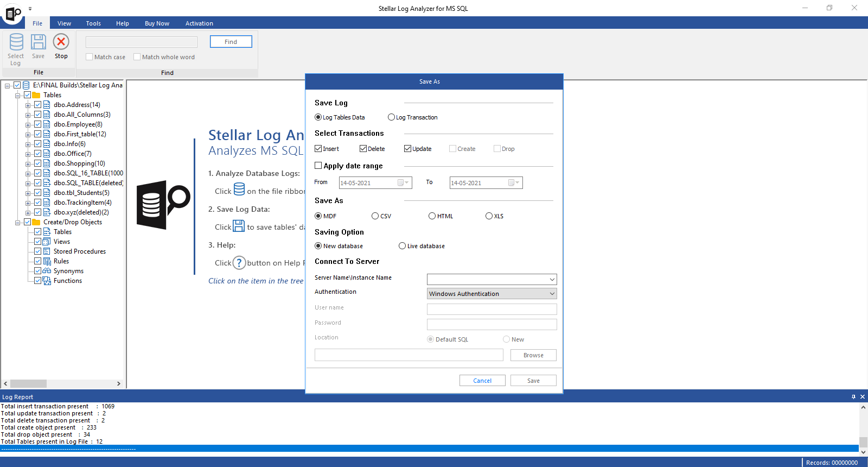Click dbo.Office(7) table icon
Viewport: 868px width, 467px height.
(x=47, y=154)
